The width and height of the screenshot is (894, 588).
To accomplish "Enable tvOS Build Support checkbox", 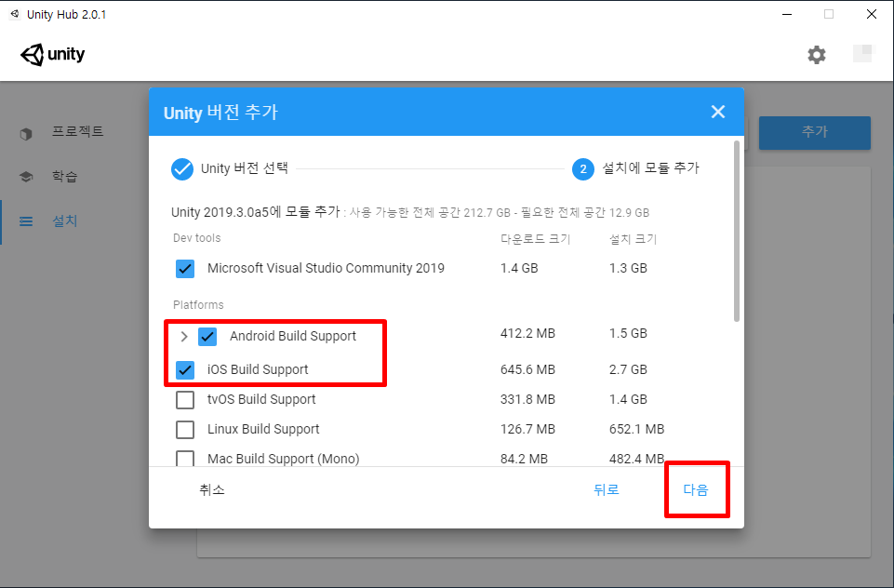I will [x=185, y=400].
